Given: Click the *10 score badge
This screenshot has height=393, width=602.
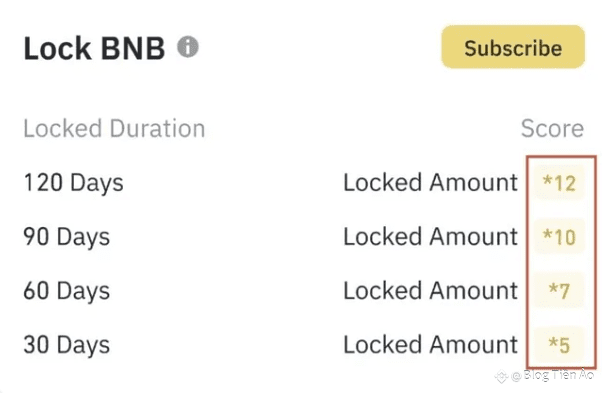Looking at the screenshot, I should 559,237.
